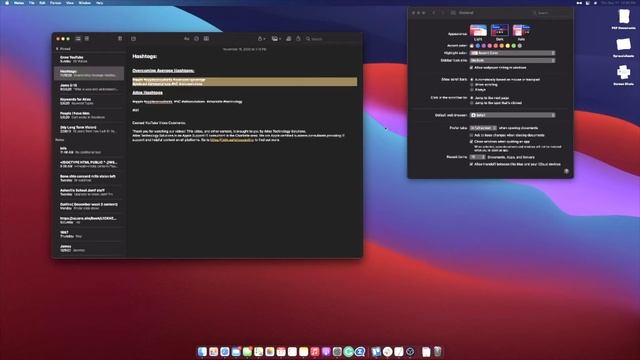Toggle Ask to keep changes checkbox
The height and width of the screenshot is (360, 640).
(x=471, y=135)
